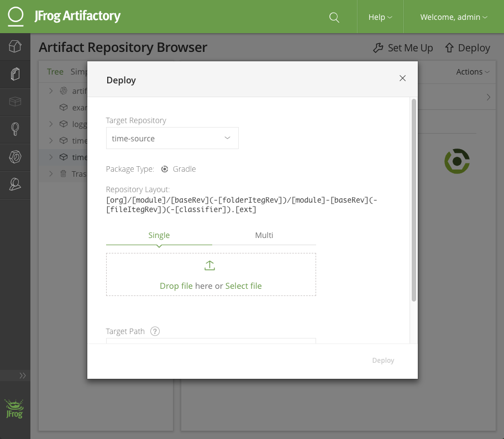Expand the Trash tree node
This screenshot has width=504, height=439.
pyautogui.click(x=51, y=174)
